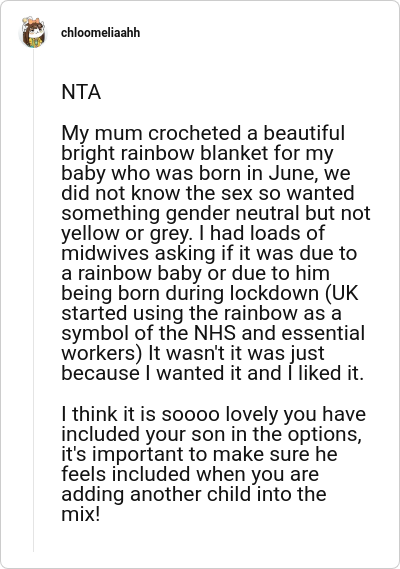Click the word "important" in the last paragraph
Screen dimensions: 400x569
tap(136, 454)
